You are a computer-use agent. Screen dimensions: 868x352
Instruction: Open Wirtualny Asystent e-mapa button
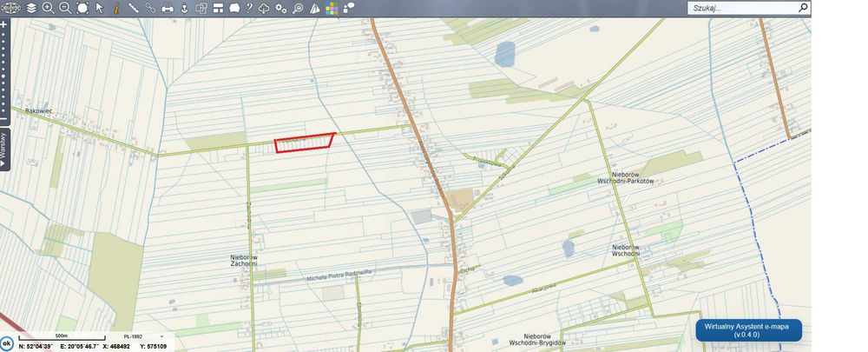[x=748, y=330]
